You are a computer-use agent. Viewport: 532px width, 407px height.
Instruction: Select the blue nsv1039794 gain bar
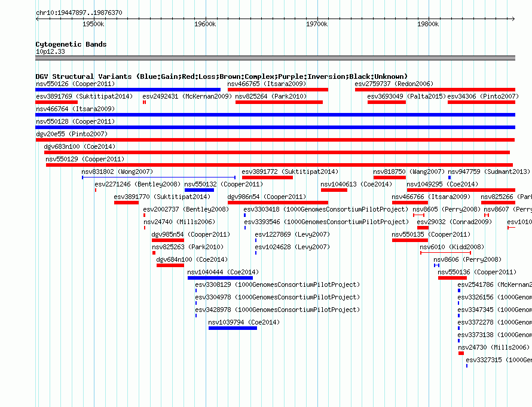click(x=233, y=328)
